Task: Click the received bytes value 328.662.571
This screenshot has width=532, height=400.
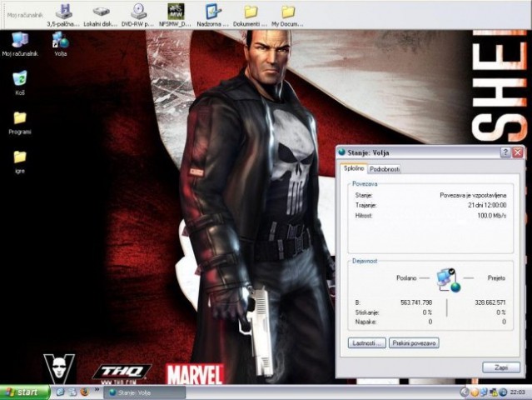Action: [x=490, y=302]
